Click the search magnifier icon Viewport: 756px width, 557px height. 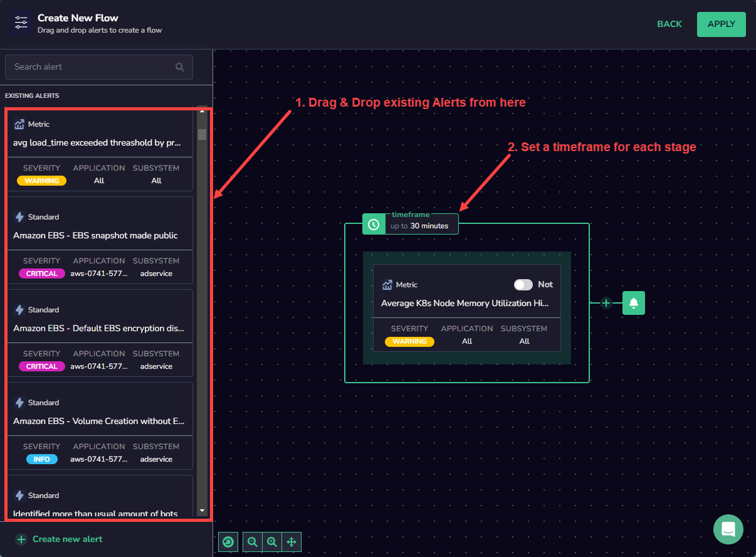[x=180, y=67]
